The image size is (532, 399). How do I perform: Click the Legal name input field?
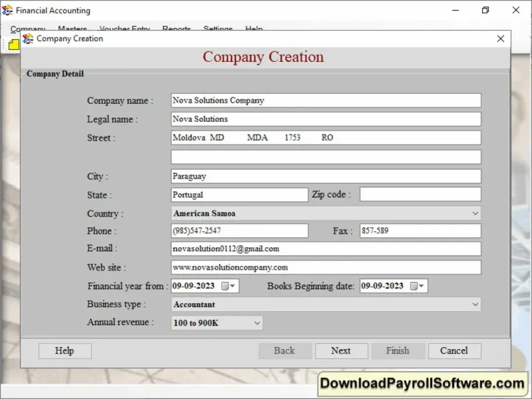(326, 119)
